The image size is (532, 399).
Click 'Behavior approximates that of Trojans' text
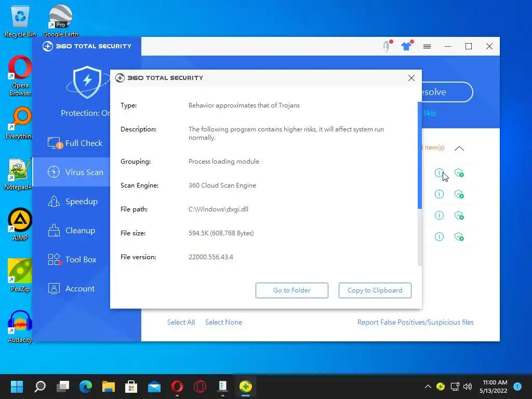[244, 105]
